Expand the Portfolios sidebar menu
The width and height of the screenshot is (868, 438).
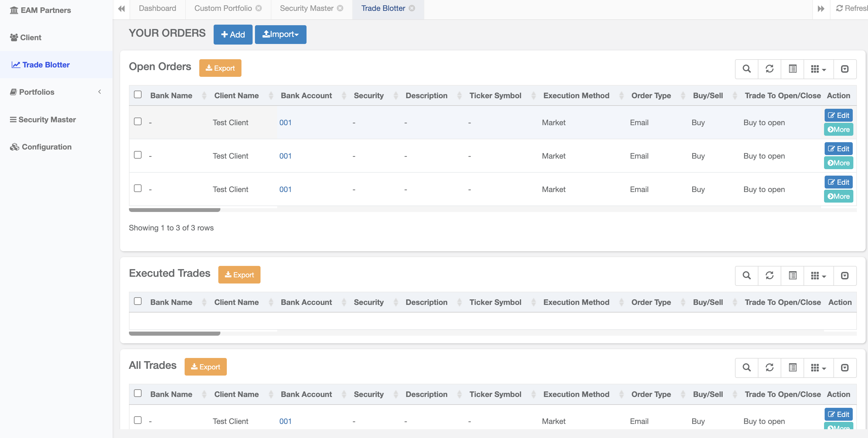click(56, 92)
